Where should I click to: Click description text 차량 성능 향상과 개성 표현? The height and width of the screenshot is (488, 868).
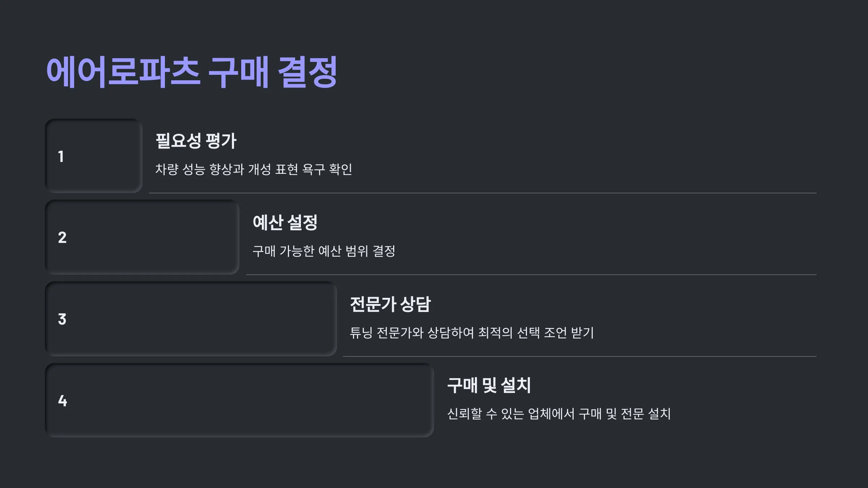coord(226,169)
